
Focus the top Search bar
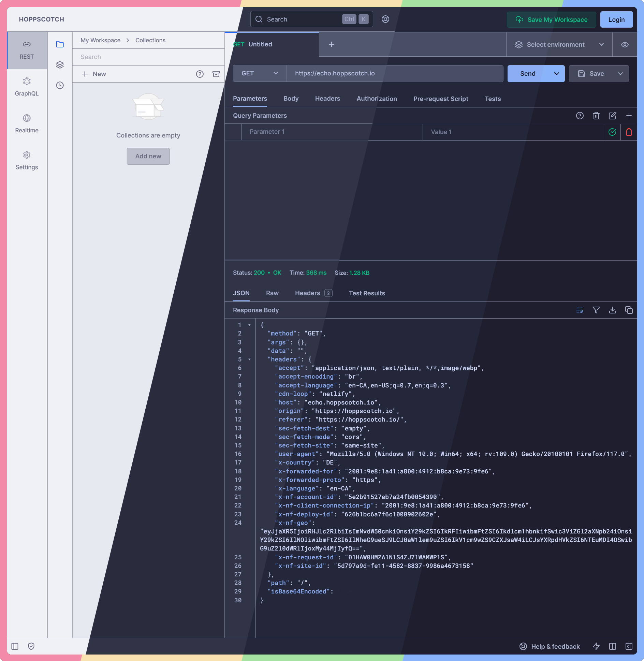pos(312,19)
